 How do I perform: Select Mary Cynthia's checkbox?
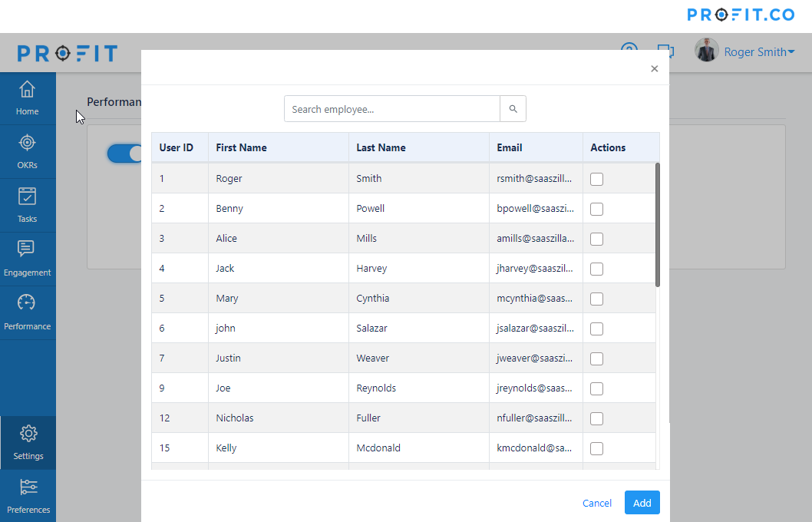tap(596, 299)
